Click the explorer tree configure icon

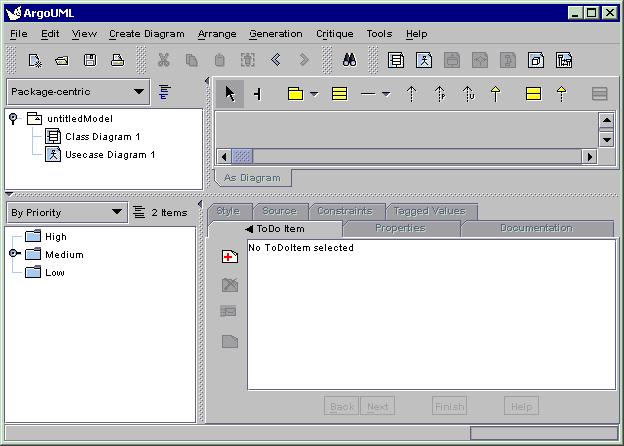pyautogui.click(x=164, y=92)
